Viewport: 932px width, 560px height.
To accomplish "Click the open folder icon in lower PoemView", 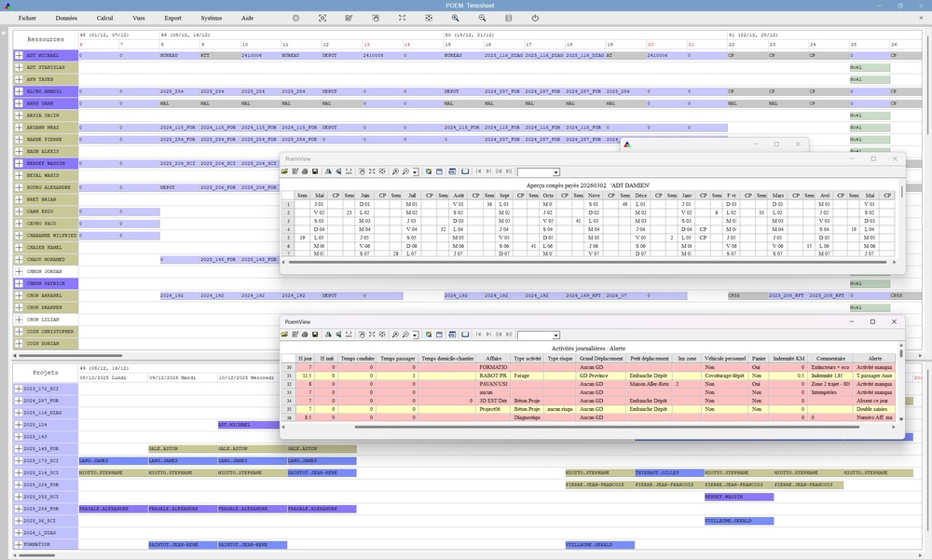I will (x=284, y=335).
